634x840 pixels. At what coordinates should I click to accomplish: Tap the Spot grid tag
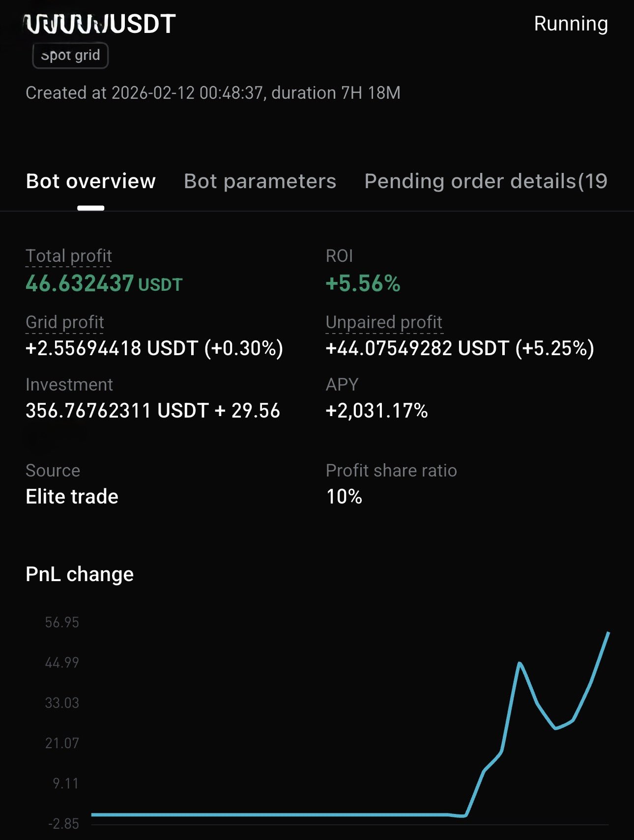(70, 56)
